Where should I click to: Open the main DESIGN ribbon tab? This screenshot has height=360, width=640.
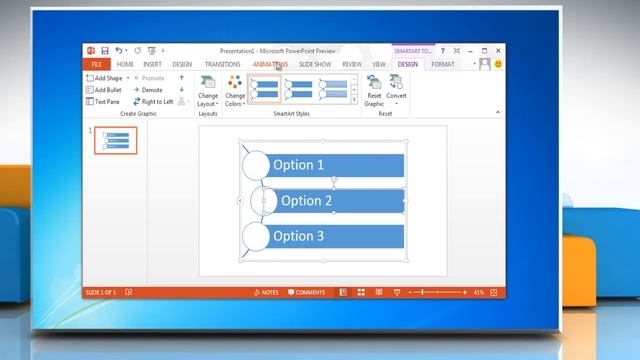point(182,64)
